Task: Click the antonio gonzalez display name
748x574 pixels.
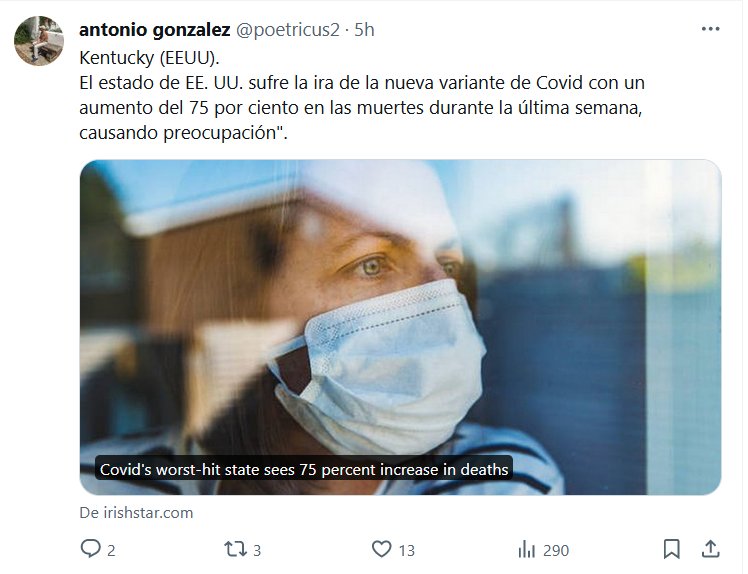Action: pyautogui.click(x=155, y=30)
